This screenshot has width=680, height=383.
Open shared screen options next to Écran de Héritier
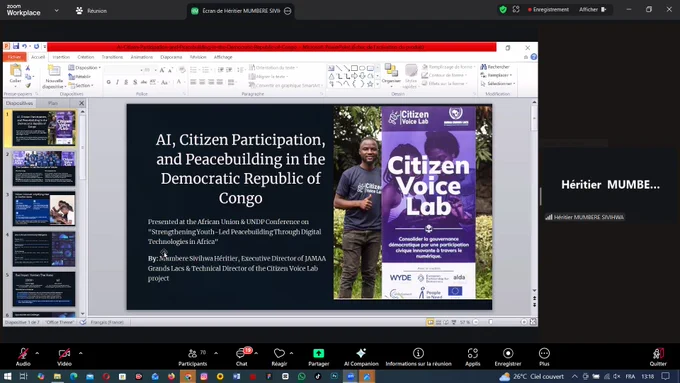tap(288, 11)
